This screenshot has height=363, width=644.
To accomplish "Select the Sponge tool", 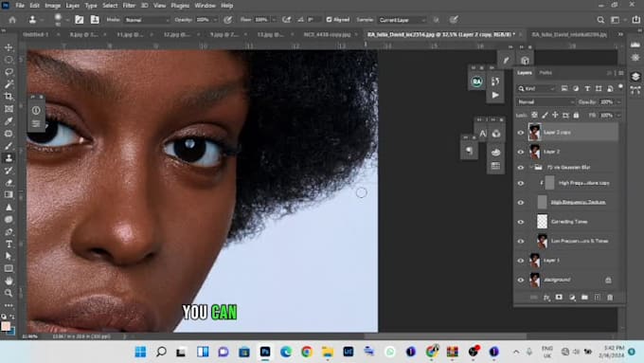I will point(9,220).
